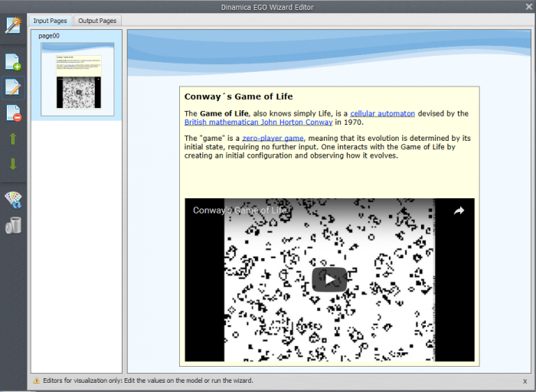The image size is (536, 392).
Task: Move page down with green down arrow
Action: pyautogui.click(x=13, y=164)
